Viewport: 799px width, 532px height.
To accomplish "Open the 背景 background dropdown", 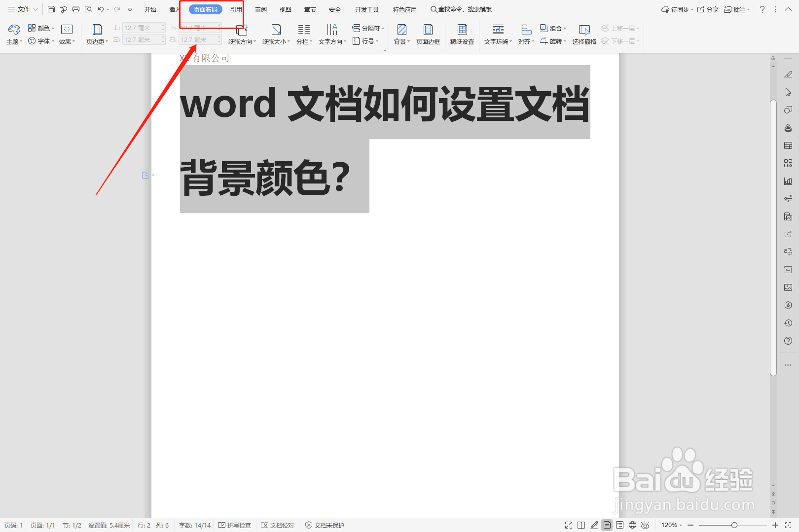I will point(402,41).
